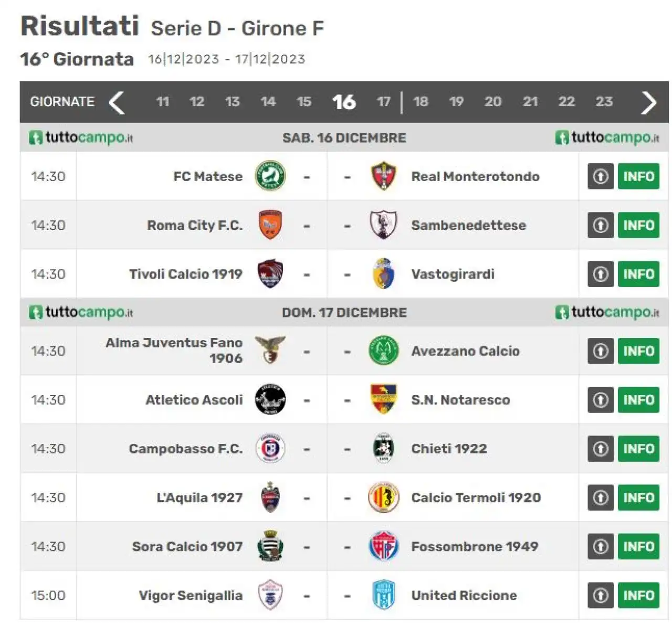Image resolution: width=672 pixels, height=626 pixels.
Task: Open INFO for Campobasso F.C. vs Chieti 1922
Action: (x=638, y=449)
